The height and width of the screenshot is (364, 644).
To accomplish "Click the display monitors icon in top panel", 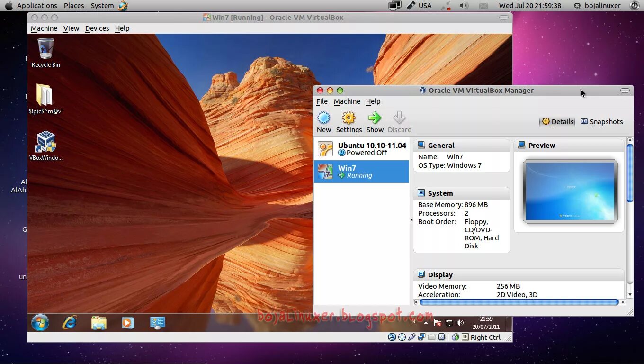I will click(x=395, y=6).
